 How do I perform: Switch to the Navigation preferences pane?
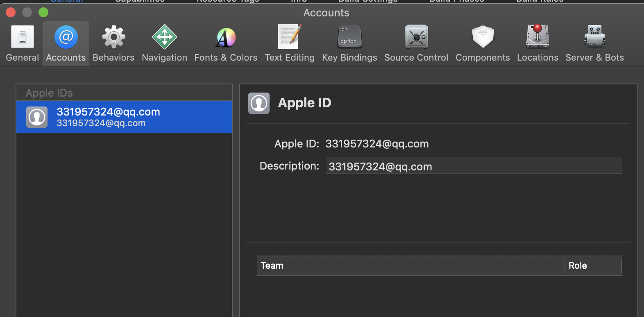coord(164,43)
